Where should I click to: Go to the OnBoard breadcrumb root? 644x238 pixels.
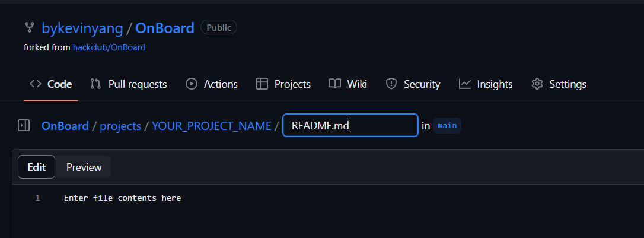coord(65,125)
